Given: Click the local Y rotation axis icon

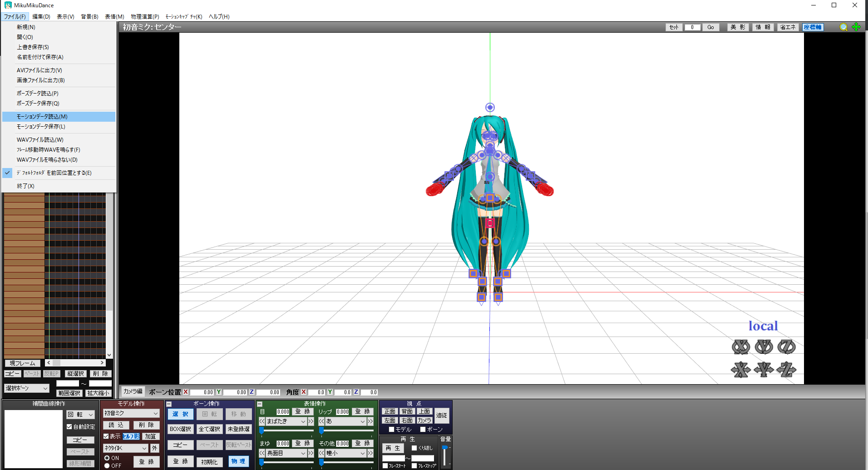Looking at the screenshot, I should click(764, 347).
